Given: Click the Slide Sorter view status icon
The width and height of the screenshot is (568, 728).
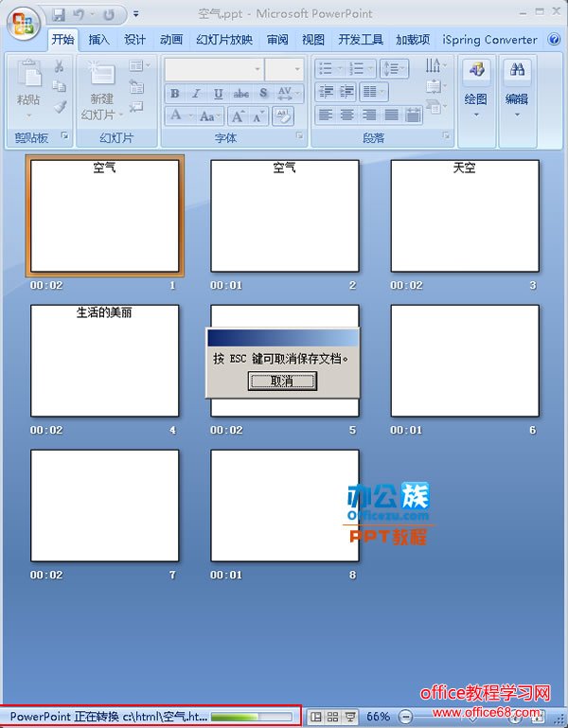Looking at the screenshot, I should pos(332,717).
